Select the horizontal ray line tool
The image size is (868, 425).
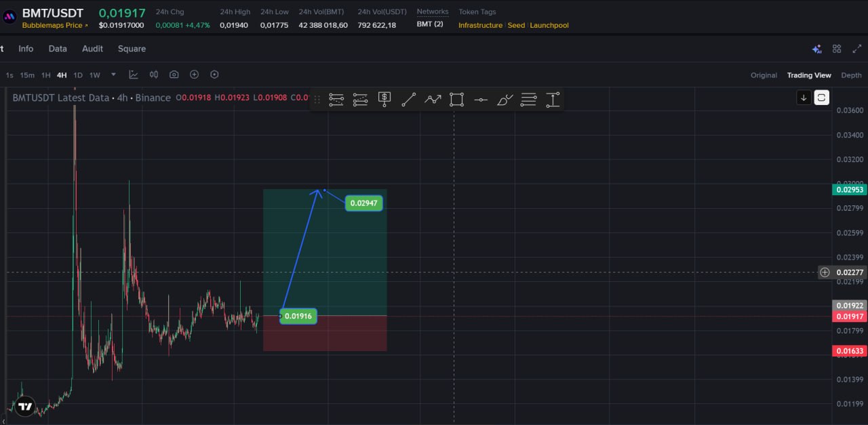coord(481,100)
